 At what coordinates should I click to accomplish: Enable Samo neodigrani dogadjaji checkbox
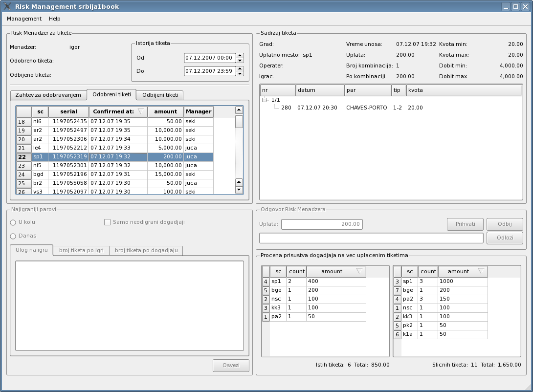(108, 222)
